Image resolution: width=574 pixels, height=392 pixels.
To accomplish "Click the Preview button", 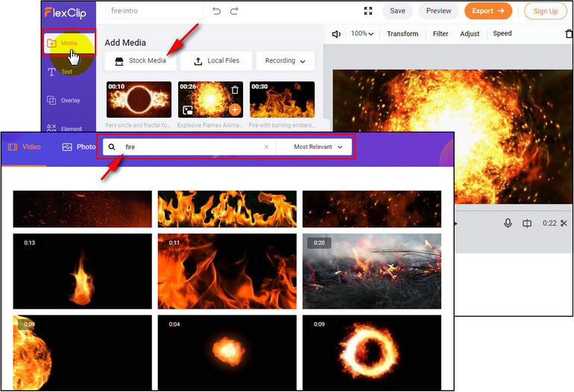I will click(438, 11).
